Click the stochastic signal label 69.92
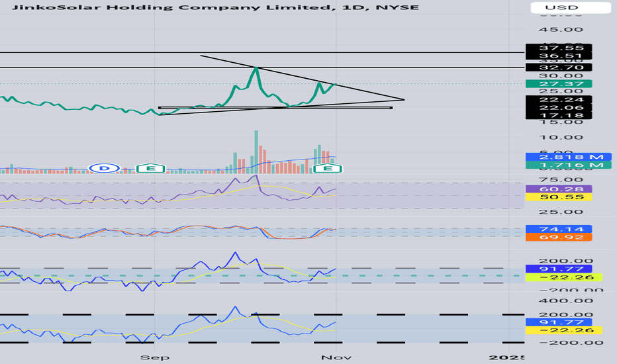This screenshot has width=617, height=364. click(x=558, y=237)
